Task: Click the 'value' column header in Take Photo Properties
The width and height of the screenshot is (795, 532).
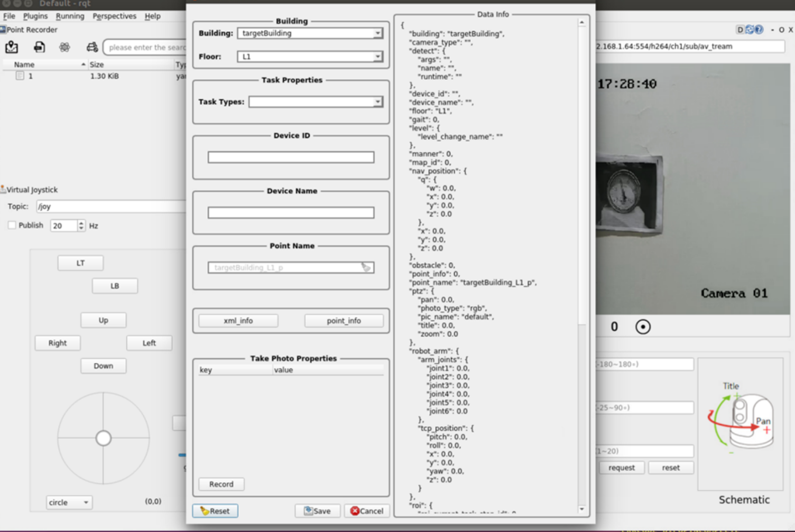Action: tap(328, 370)
